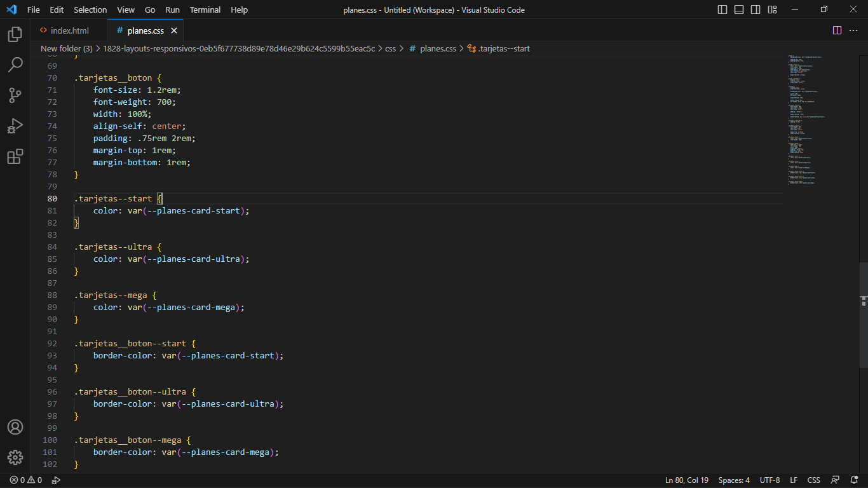Open the Manage gear icon
This screenshot has width=868, height=488.
[15, 457]
